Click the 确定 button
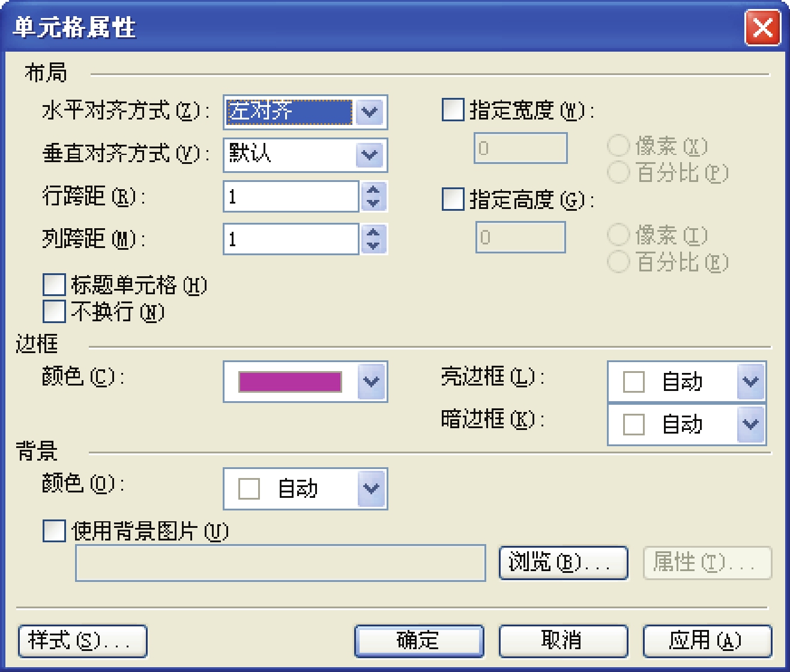 coord(419,641)
